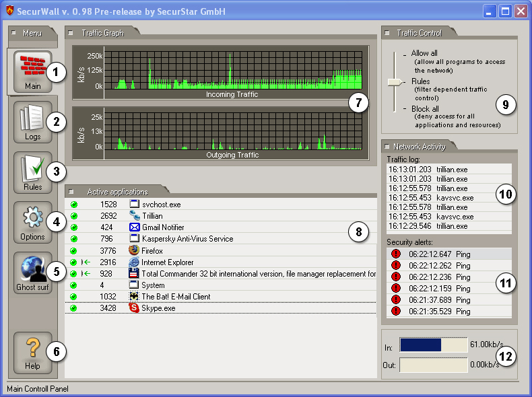Screen dimensions: 532x397
Task: Open the Options gear button
Action: [x=33, y=223]
